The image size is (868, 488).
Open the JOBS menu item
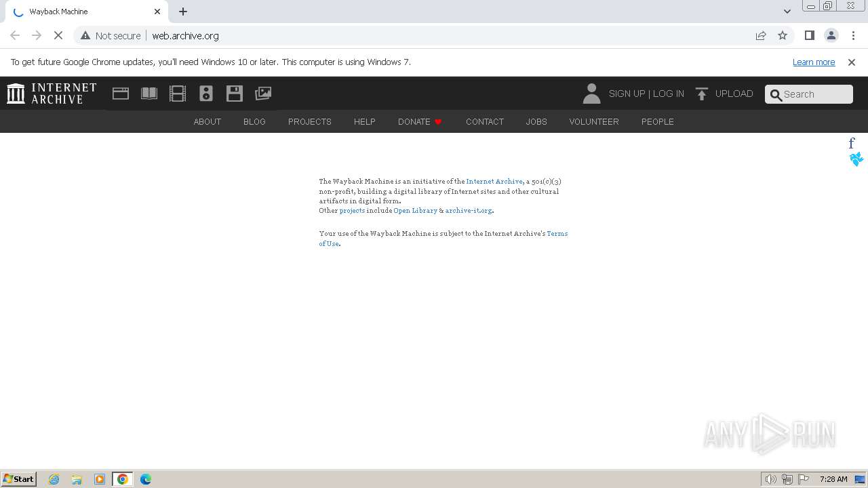tap(536, 121)
